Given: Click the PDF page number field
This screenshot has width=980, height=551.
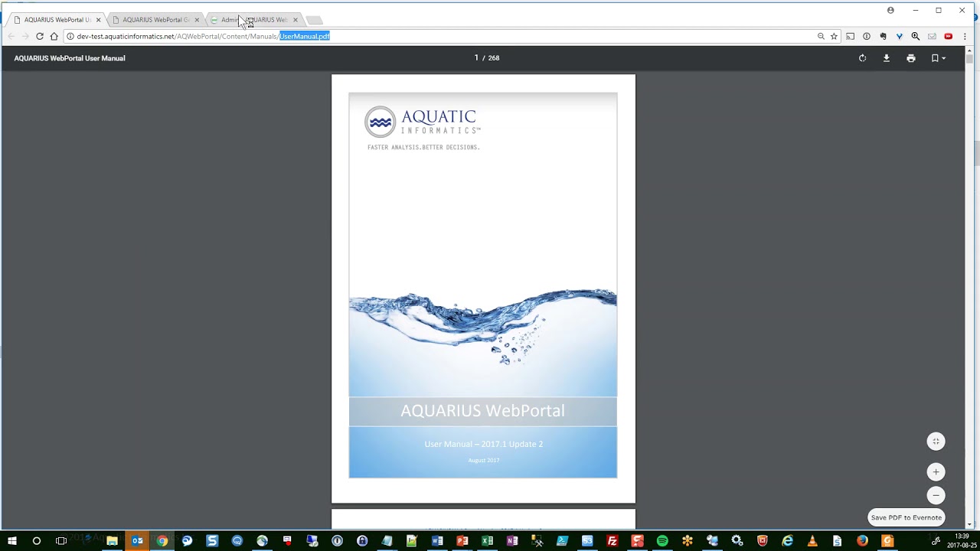Looking at the screenshot, I should click(x=476, y=58).
